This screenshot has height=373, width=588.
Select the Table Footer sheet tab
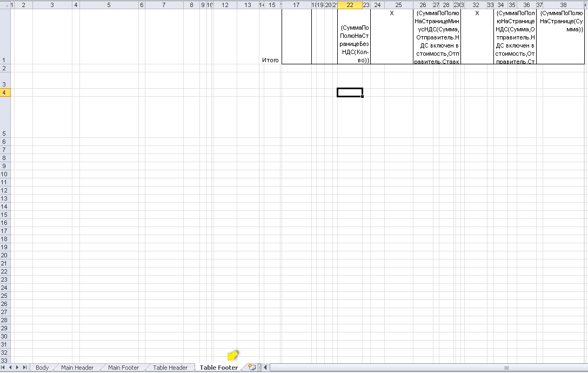(218, 368)
